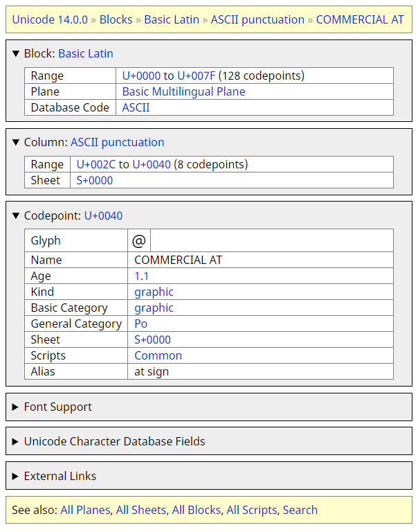The image size is (418, 532).
Task: Open the Common scripts link
Action: [x=158, y=355]
